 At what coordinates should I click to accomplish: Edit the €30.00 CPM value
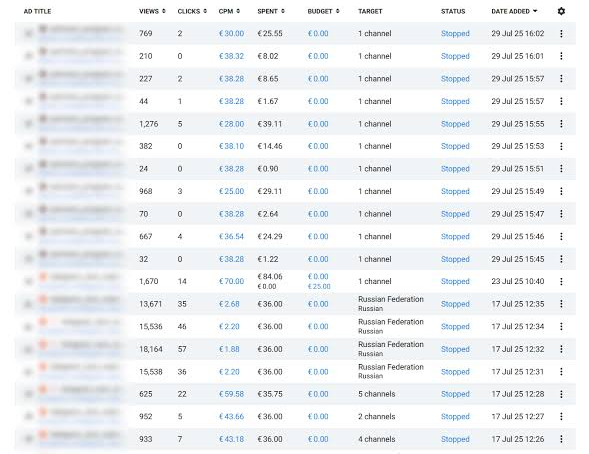tap(231, 33)
